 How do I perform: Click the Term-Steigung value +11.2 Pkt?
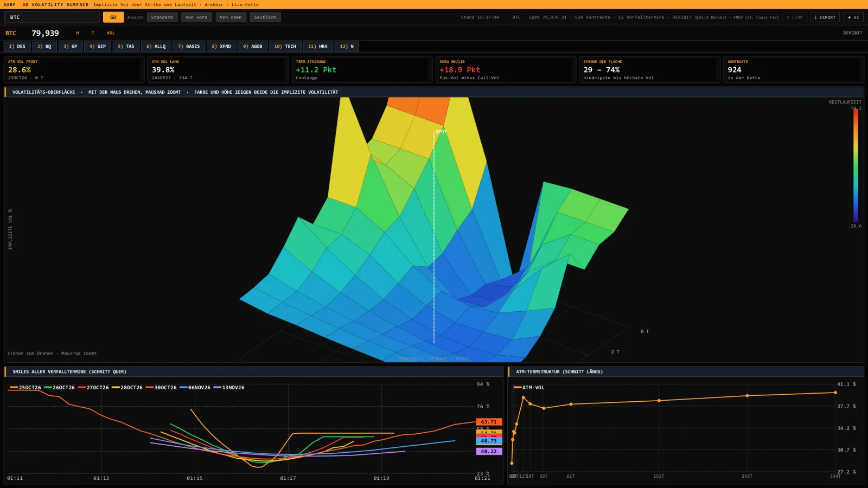(316, 70)
